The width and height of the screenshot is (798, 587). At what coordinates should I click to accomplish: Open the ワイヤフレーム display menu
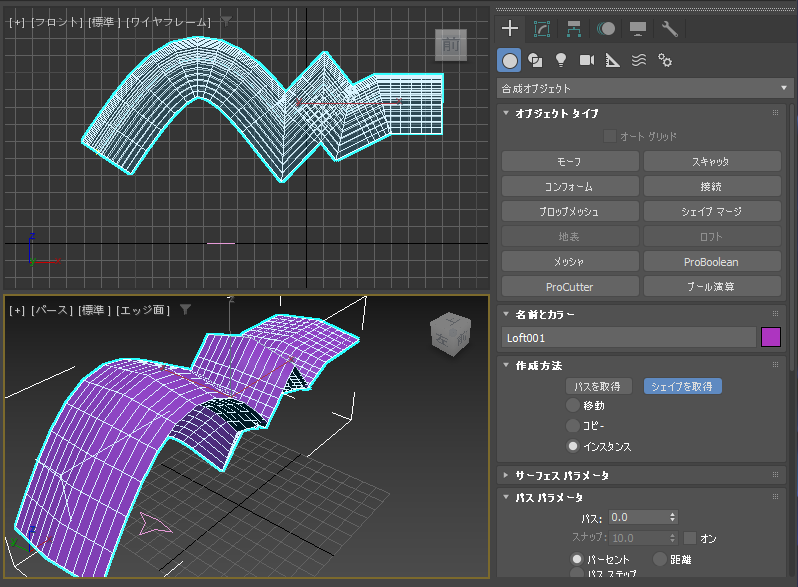(168, 22)
